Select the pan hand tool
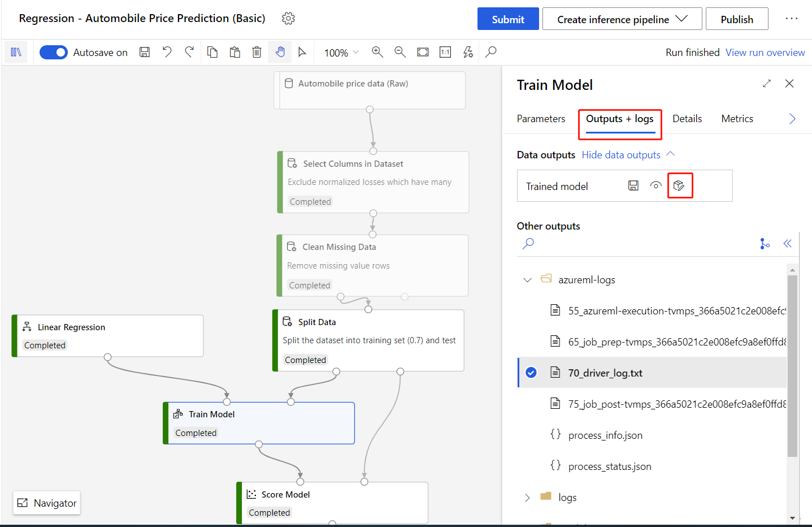This screenshot has width=812, height=527. (280, 52)
